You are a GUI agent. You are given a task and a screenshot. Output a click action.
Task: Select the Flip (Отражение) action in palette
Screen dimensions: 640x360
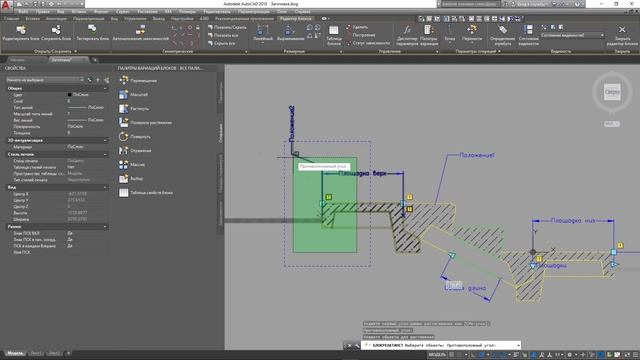point(135,151)
